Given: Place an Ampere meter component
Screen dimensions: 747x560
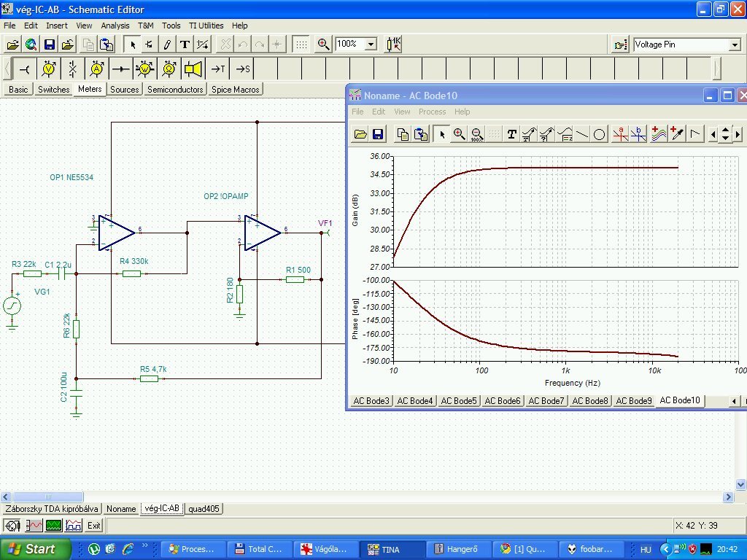Looking at the screenshot, I should pyautogui.click(x=97, y=69).
